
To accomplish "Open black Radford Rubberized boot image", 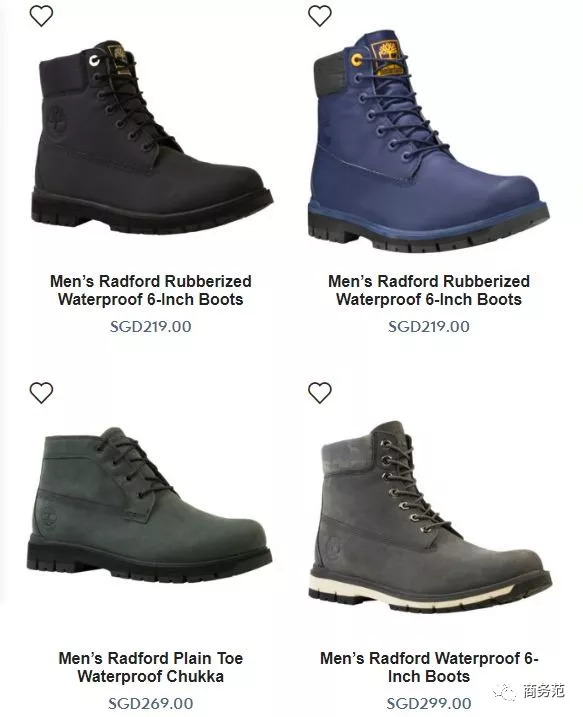I will point(152,137).
